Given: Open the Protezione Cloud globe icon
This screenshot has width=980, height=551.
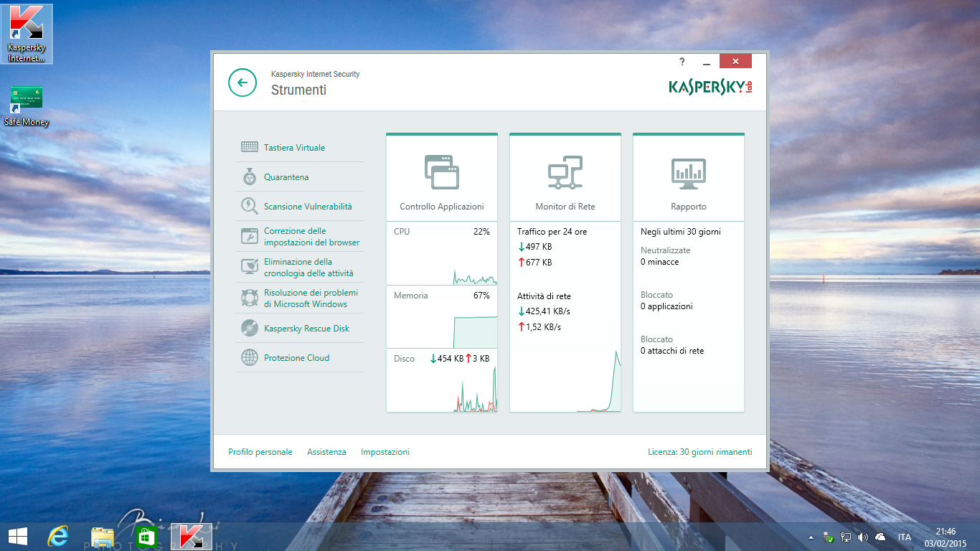Looking at the screenshot, I should pyautogui.click(x=250, y=357).
